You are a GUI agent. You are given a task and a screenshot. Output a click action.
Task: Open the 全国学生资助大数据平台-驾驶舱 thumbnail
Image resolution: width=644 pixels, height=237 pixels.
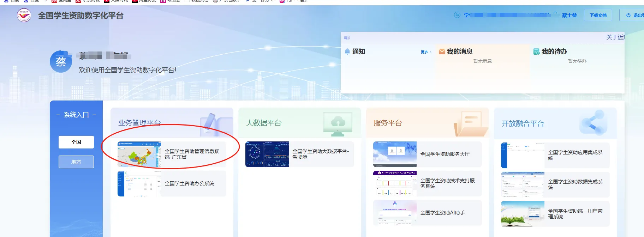click(x=267, y=154)
